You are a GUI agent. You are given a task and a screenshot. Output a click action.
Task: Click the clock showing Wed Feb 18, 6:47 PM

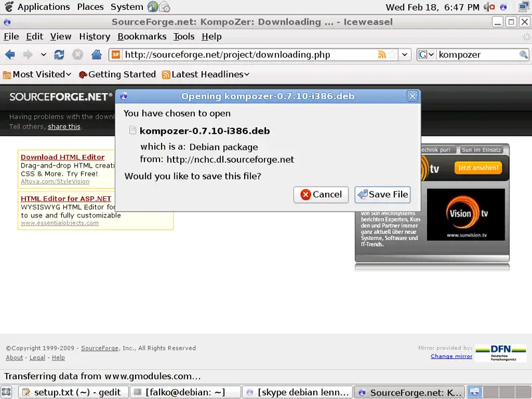(x=433, y=7)
